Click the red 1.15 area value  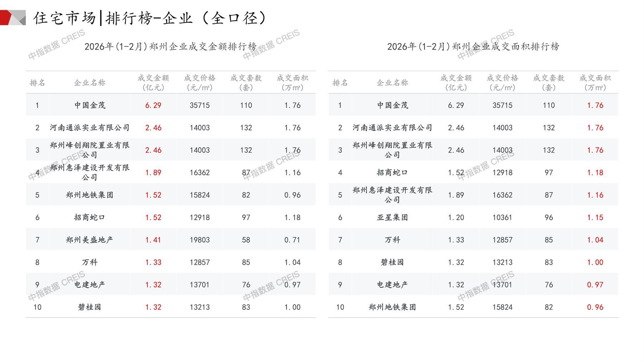point(595,218)
